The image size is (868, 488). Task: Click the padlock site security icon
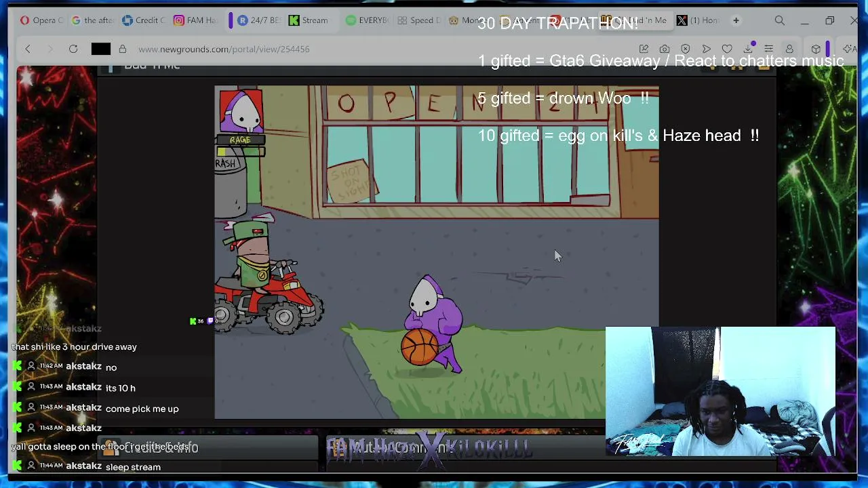click(123, 49)
